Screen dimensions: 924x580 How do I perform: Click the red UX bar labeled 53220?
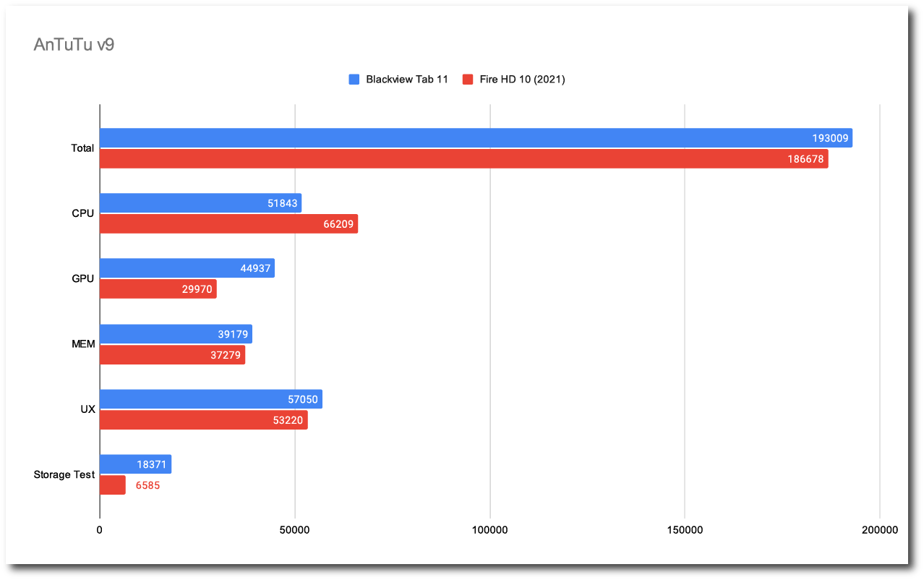coord(203,420)
